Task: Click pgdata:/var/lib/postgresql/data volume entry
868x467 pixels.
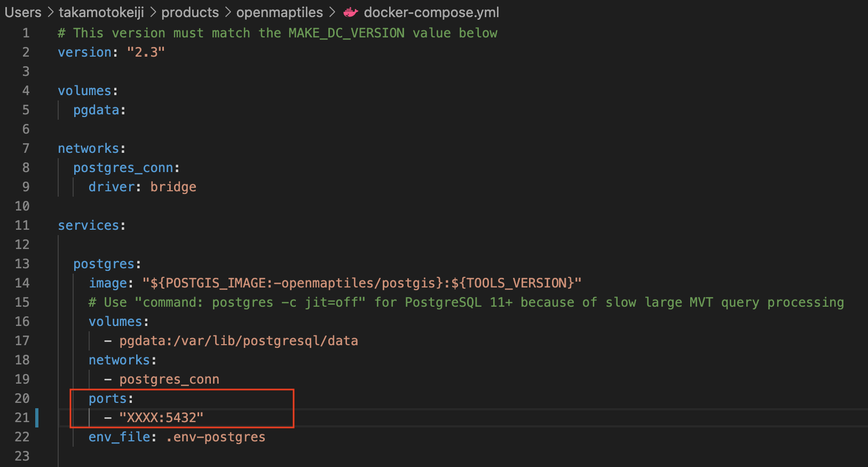Action: coord(239,341)
